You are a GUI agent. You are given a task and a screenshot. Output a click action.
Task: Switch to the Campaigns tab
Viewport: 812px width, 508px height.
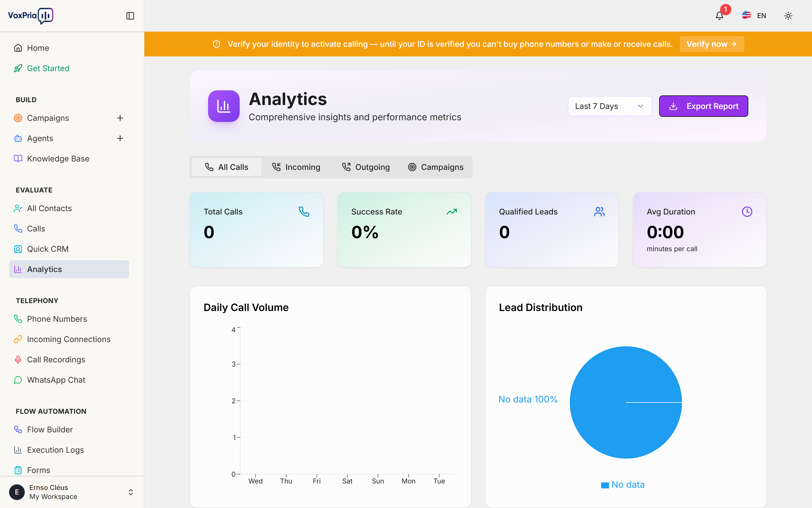pyautogui.click(x=436, y=167)
